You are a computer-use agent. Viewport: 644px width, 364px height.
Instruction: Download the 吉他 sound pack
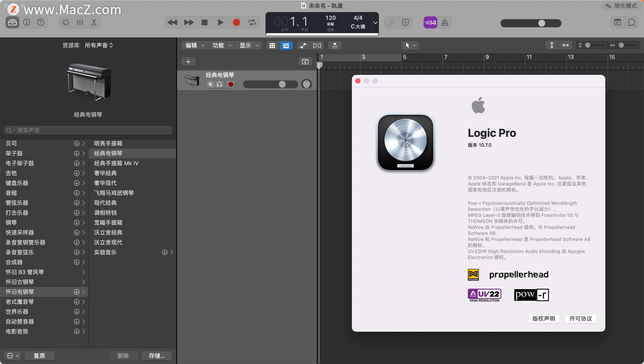point(76,173)
